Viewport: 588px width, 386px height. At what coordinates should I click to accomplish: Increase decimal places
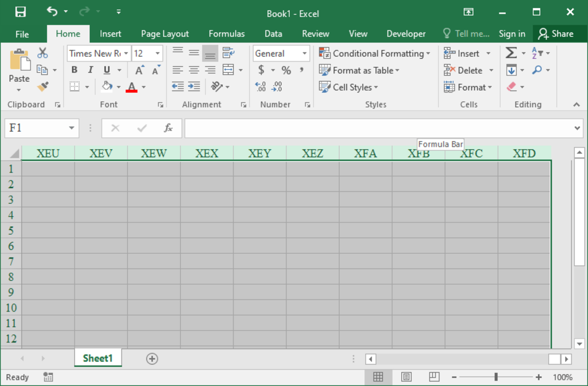coord(261,87)
